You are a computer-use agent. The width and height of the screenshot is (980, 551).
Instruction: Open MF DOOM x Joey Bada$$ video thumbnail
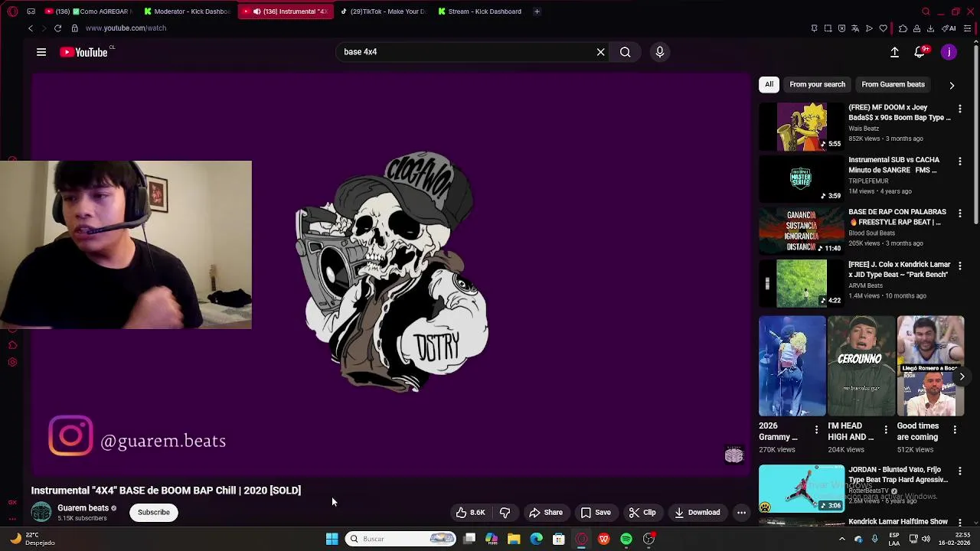pyautogui.click(x=801, y=126)
